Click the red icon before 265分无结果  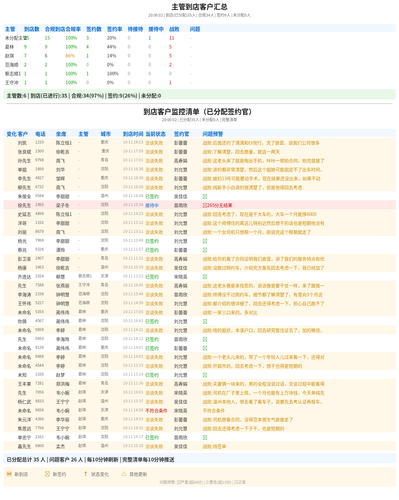point(205,205)
